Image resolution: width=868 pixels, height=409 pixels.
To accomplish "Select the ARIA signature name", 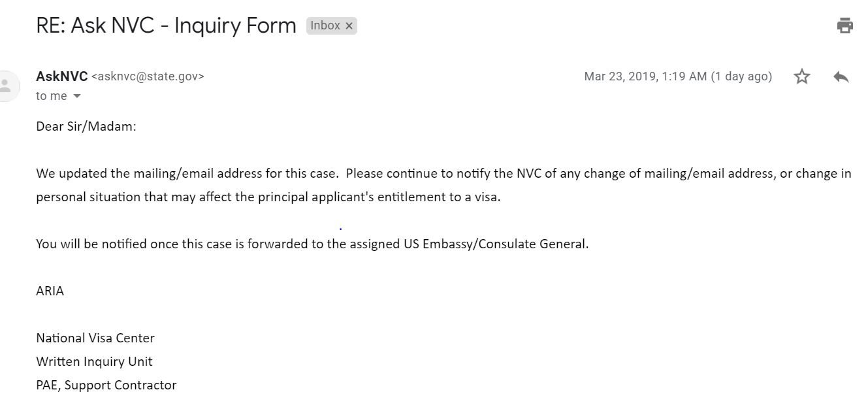I will click(50, 291).
